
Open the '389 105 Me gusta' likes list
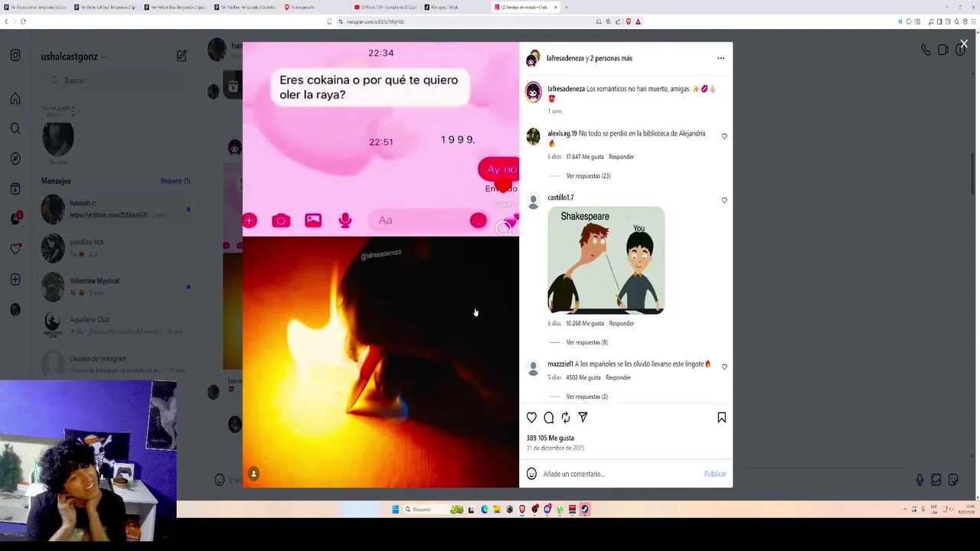point(550,438)
